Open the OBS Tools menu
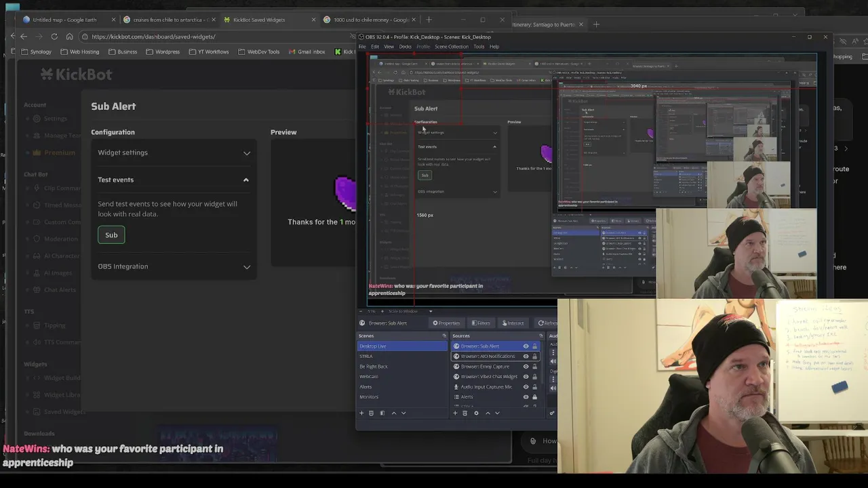Viewport: 868px width, 488px height. point(479,47)
